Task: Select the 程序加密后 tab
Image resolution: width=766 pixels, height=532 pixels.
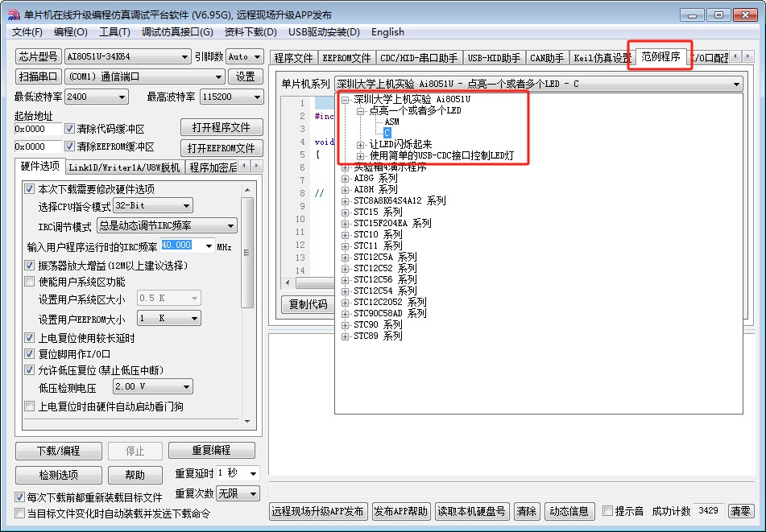Action: click(213, 167)
